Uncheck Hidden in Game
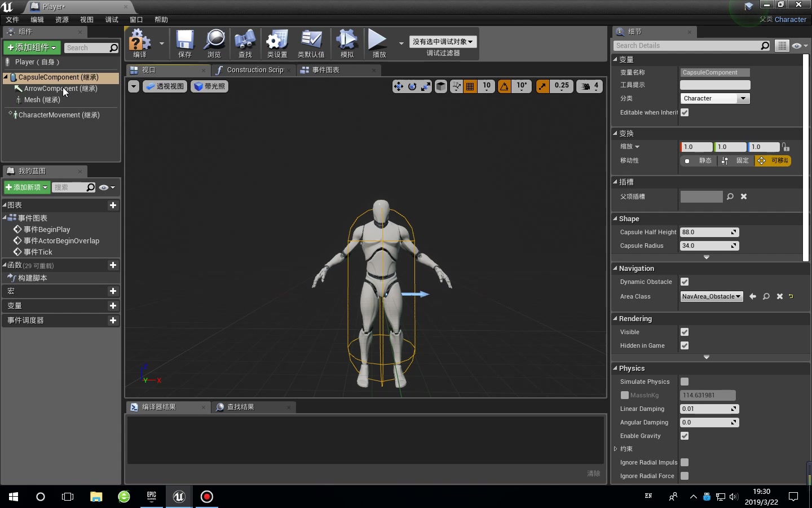Viewport: 812px width, 508px height. click(x=684, y=345)
